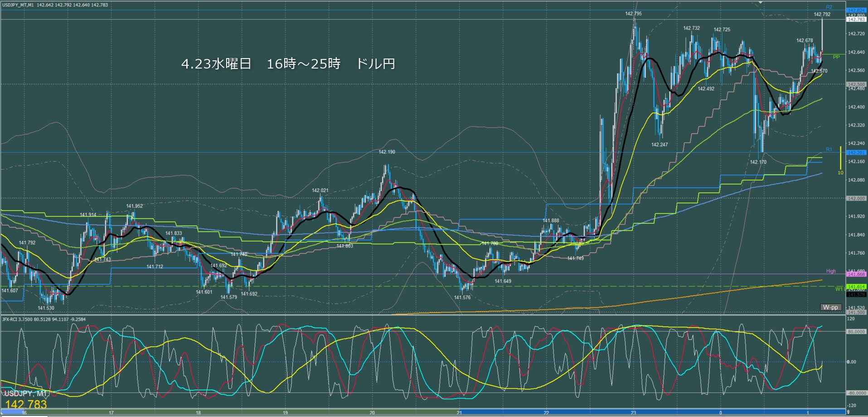Click the 80.0000 RCI level tag

(856, 332)
